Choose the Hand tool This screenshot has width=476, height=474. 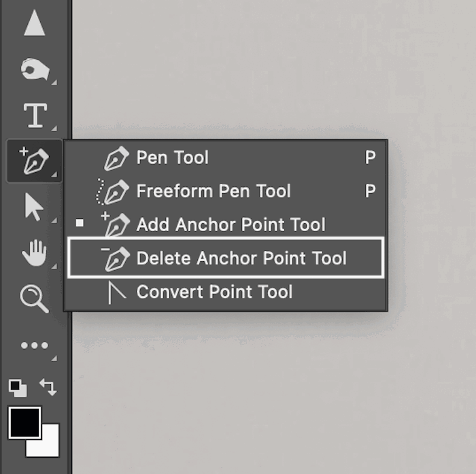coord(34,253)
